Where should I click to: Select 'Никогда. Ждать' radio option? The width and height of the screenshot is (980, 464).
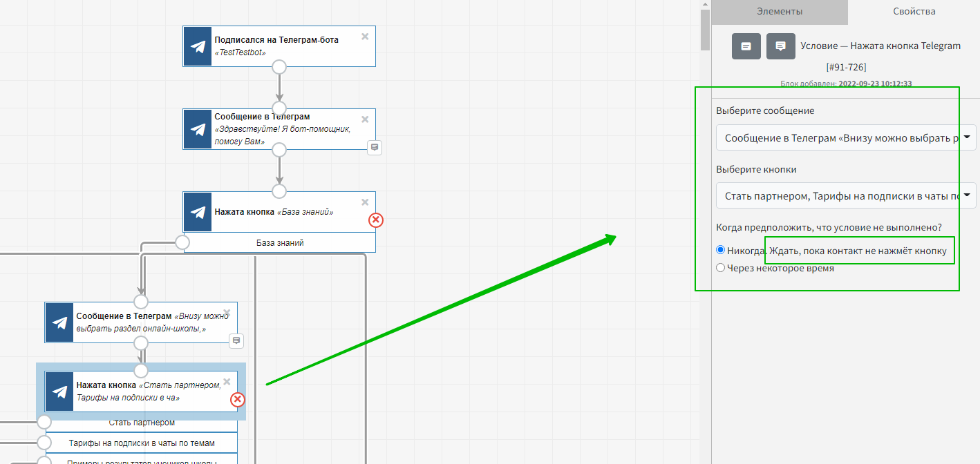[721, 250]
